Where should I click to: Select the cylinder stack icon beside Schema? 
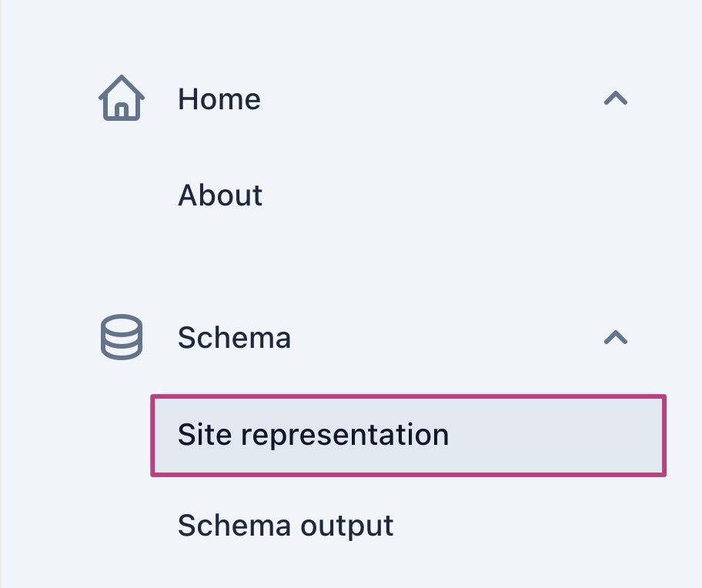tap(122, 337)
